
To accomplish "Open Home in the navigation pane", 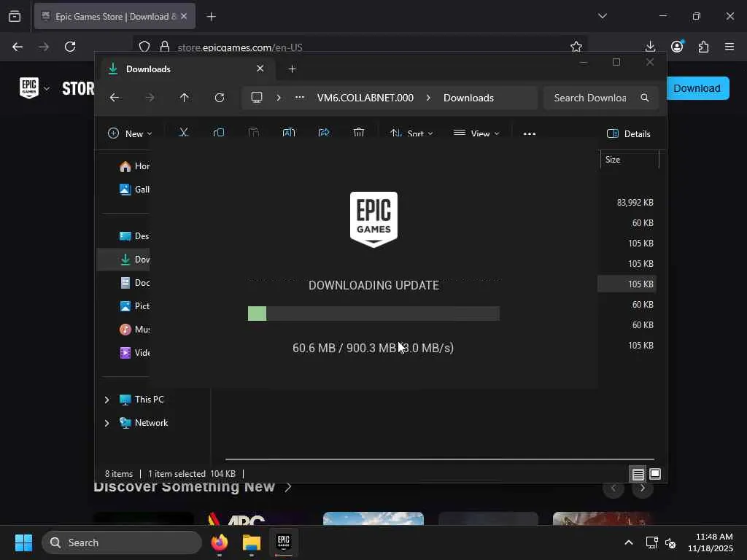I will 134,166.
